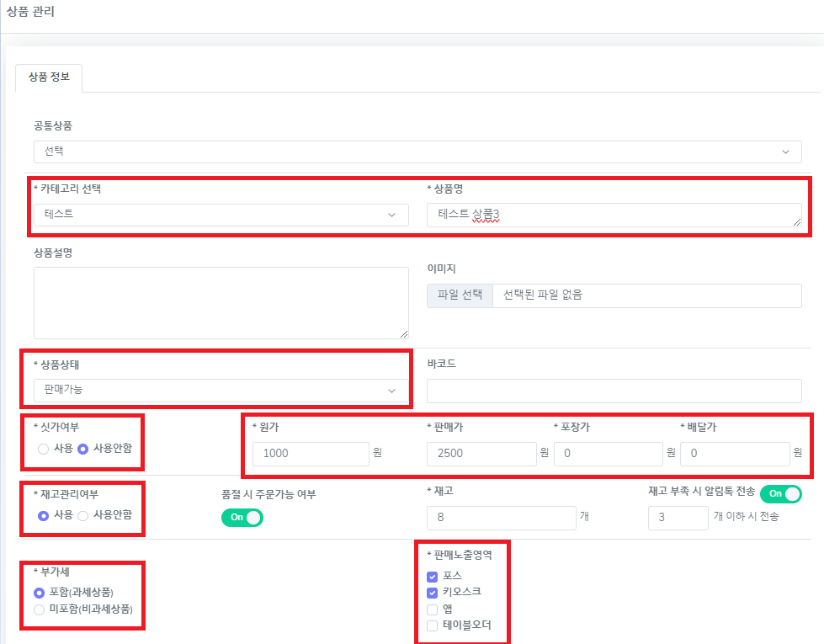824x644 pixels.
Task: Check the 테이블오더 checkbox
Action: (x=433, y=625)
